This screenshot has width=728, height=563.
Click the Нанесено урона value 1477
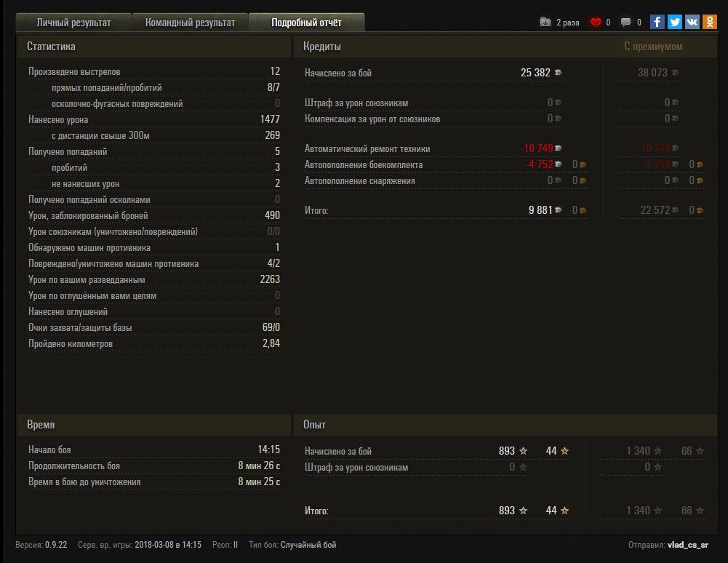click(x=270, y=119)
